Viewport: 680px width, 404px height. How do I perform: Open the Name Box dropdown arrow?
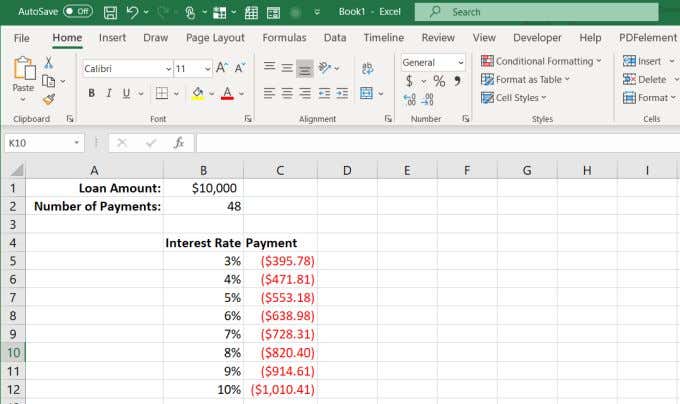(x=77, y=143)
